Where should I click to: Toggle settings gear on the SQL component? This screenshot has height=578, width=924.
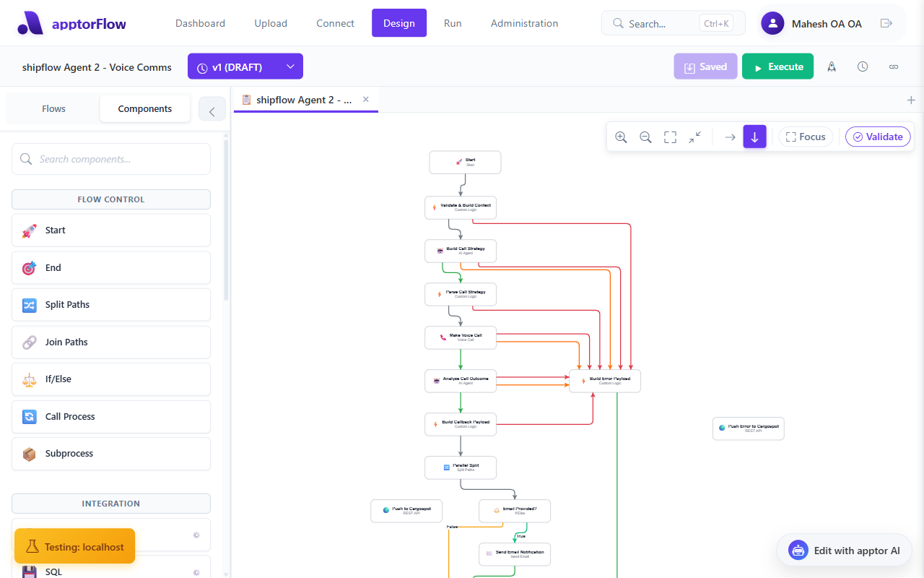196,571
